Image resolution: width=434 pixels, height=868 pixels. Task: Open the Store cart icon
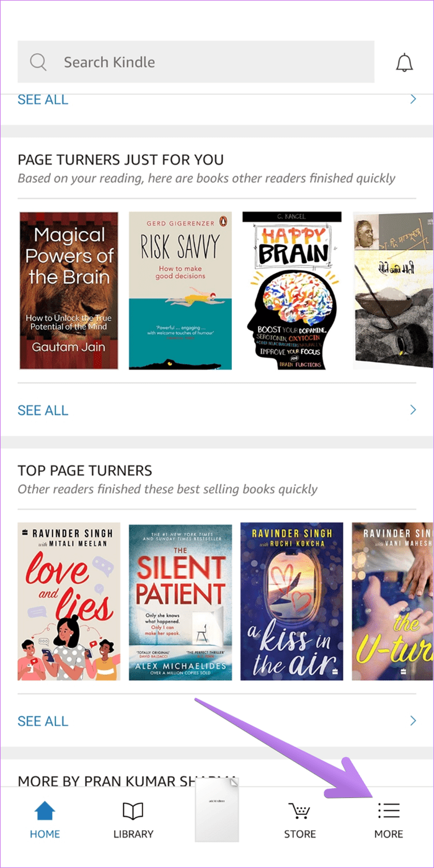[x=300, y=810]
